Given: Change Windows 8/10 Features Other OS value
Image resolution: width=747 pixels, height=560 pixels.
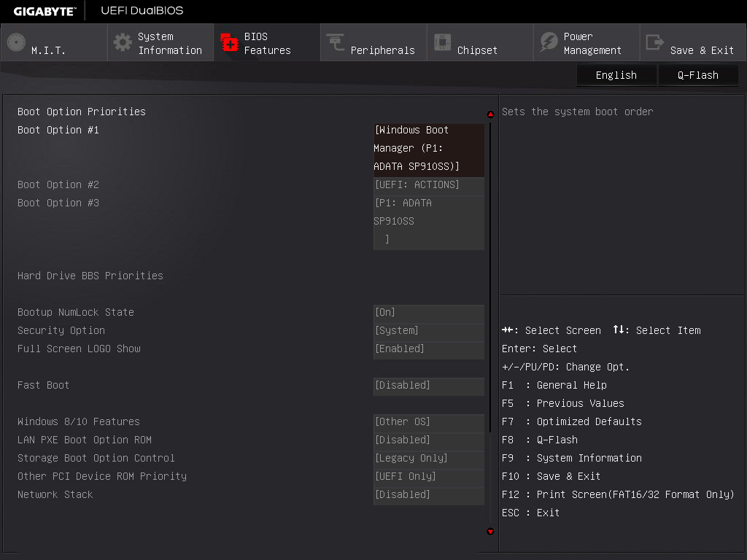Looking at the screenshot, I should coord(429,422).
